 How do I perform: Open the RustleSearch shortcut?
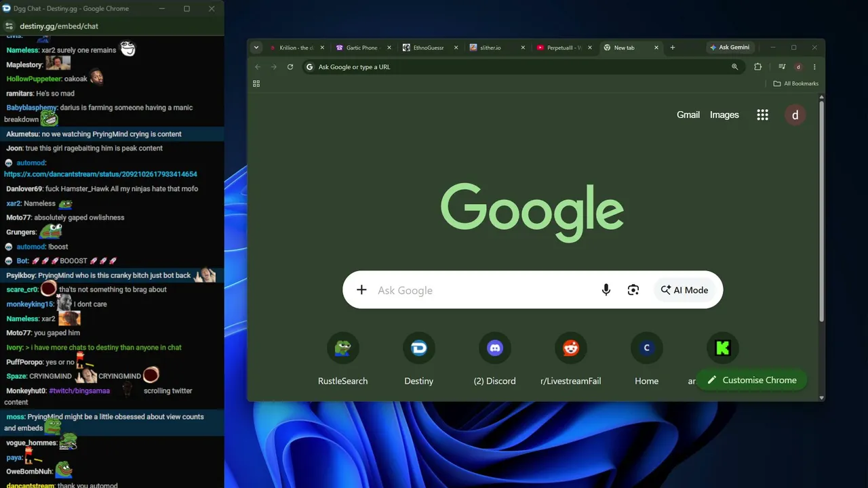click(343, 361)
